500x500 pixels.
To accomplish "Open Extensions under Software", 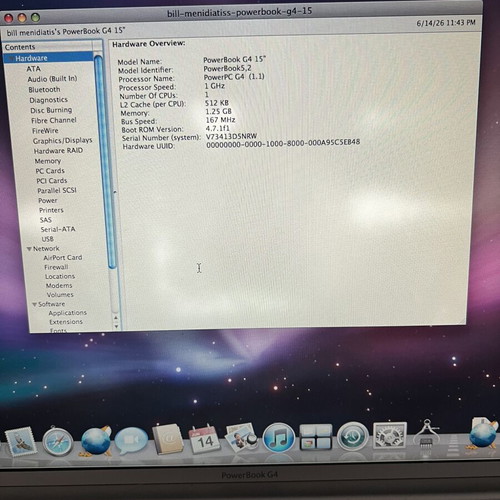I will (66, 322).
